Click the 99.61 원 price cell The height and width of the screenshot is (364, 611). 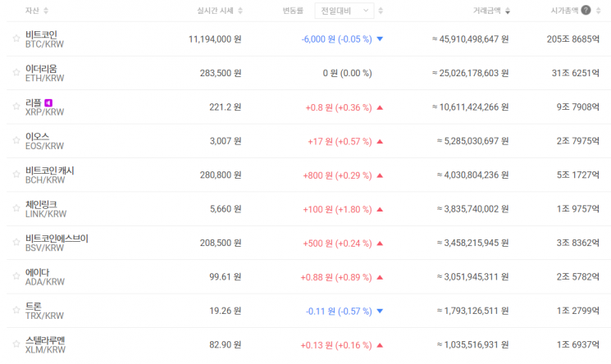coord(226,277)
